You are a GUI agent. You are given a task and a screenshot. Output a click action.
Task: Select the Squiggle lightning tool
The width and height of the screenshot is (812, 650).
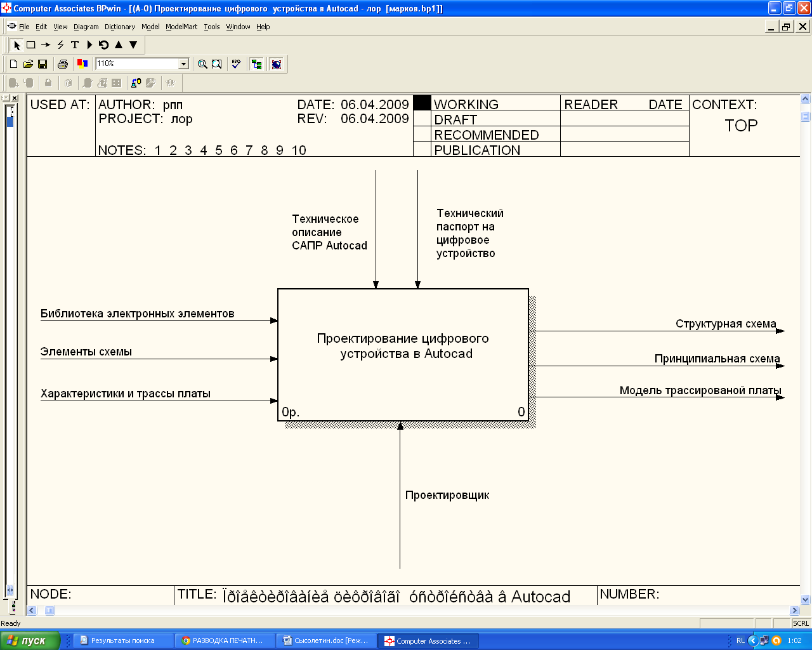[60, 45]
